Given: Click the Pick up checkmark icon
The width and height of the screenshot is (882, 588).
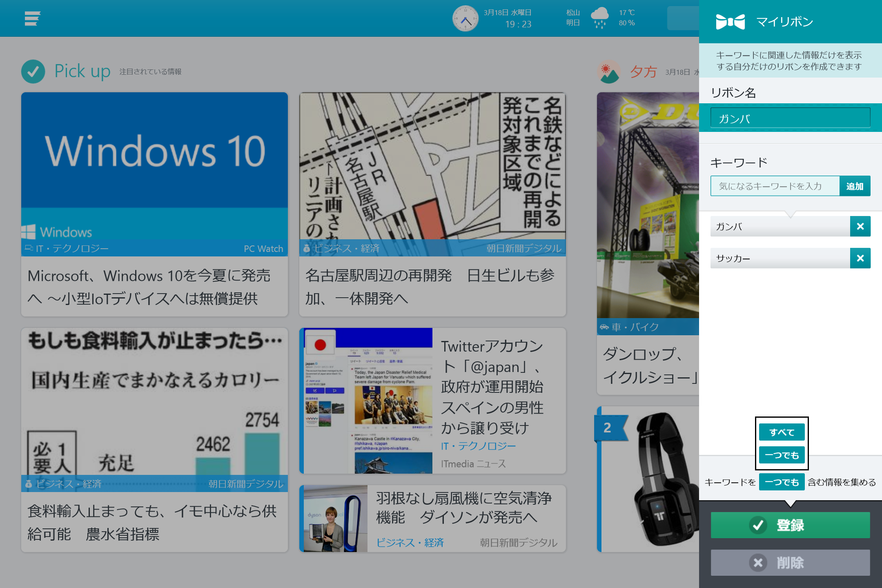Looking at the screenshot, I should pos(33,71).
